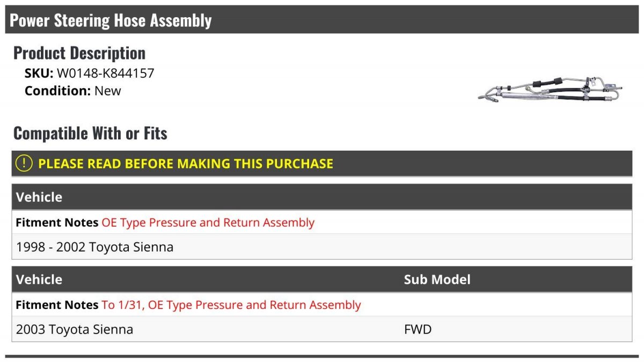
Task: Click the yellow warning exclamation icon
Action: 24,164
